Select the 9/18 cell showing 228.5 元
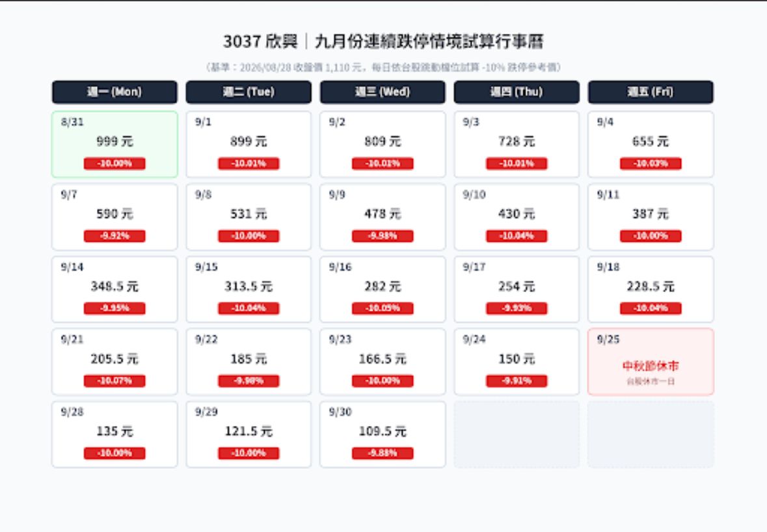The width and height of the screenshot is (767, 532). (x=651, y=289)
